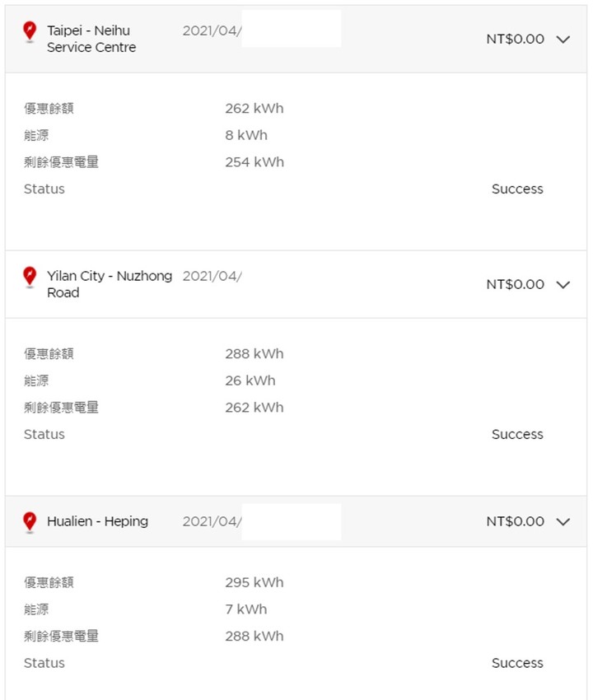Click the red pin icon beside Taipei - Neihu
Screen dimensions: 593x700
[30, 32]
